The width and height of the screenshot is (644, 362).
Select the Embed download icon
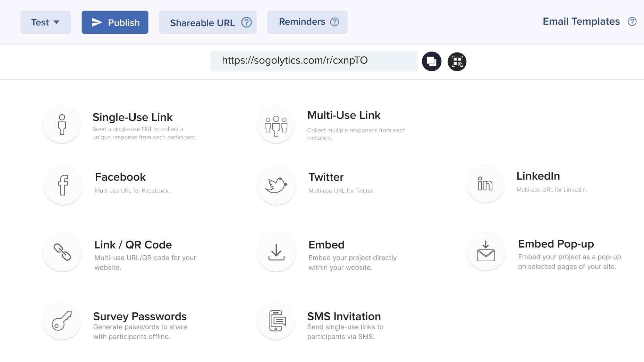point(276,252)
